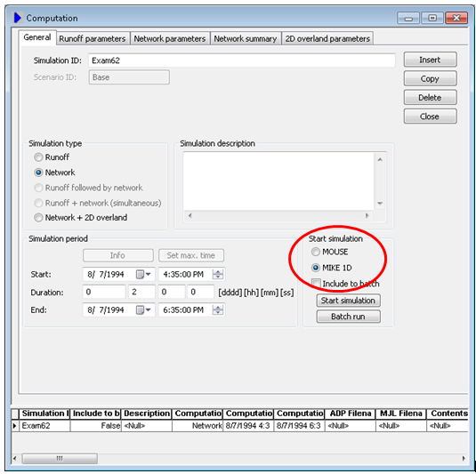Select MOUSE engine radio button
Image resolution: width=476 pixels, height=474 pixels.
click(x=316, y=252)
